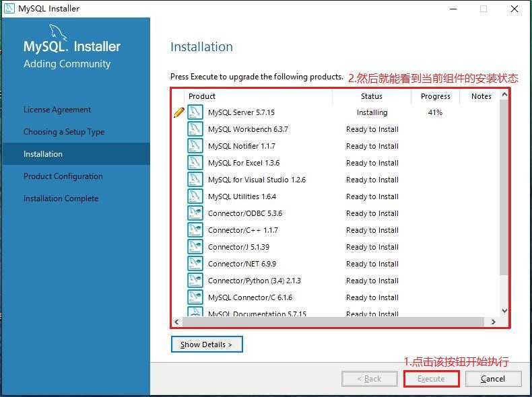Select the Connector/NET 6.9.9 row text
The height and width of the screenshot is (397, 532).
coord(242,264)
